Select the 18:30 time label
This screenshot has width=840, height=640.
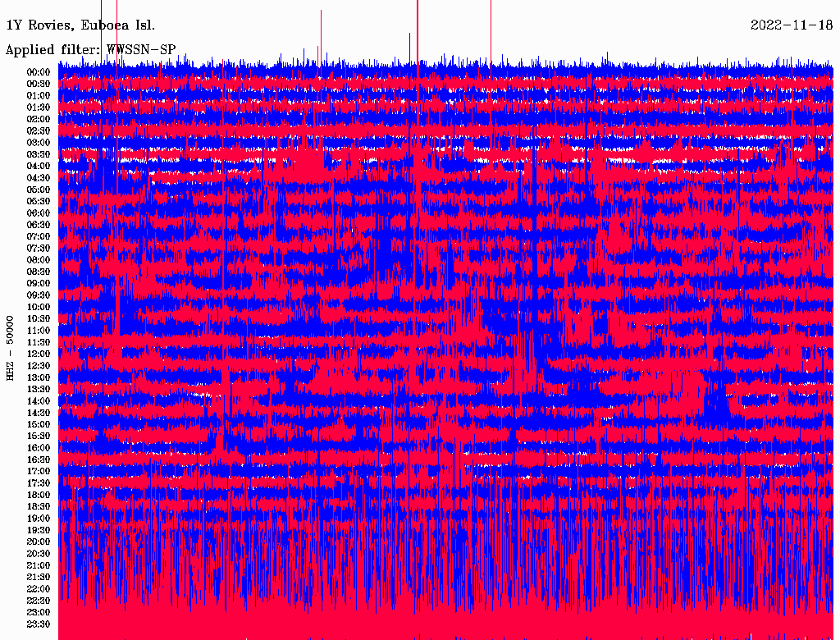39,506
